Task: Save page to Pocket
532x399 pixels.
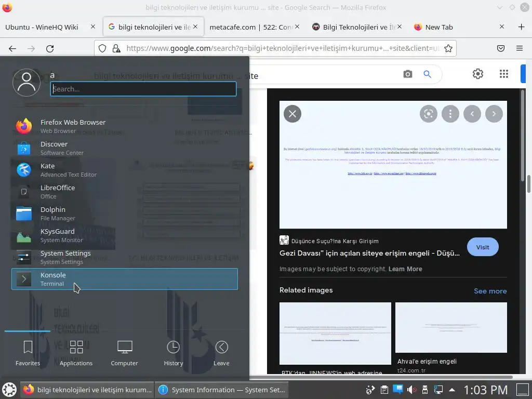Action: [501, 48]
